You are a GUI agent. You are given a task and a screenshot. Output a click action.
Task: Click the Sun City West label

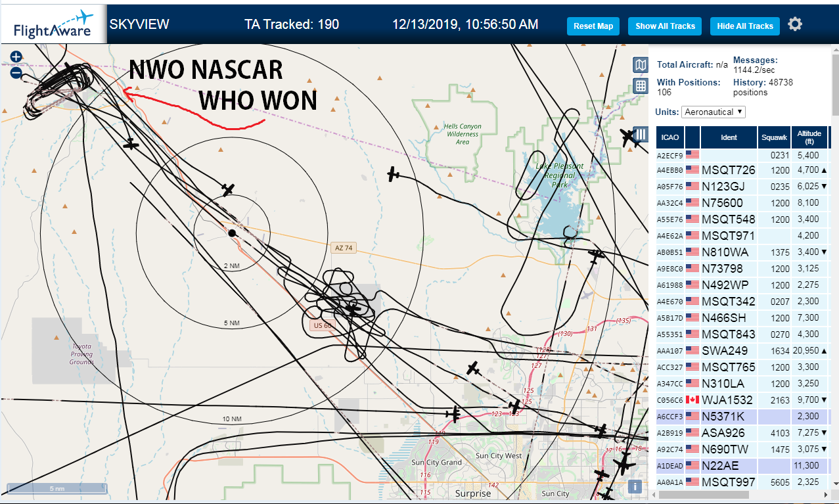(x=499, y=455)
